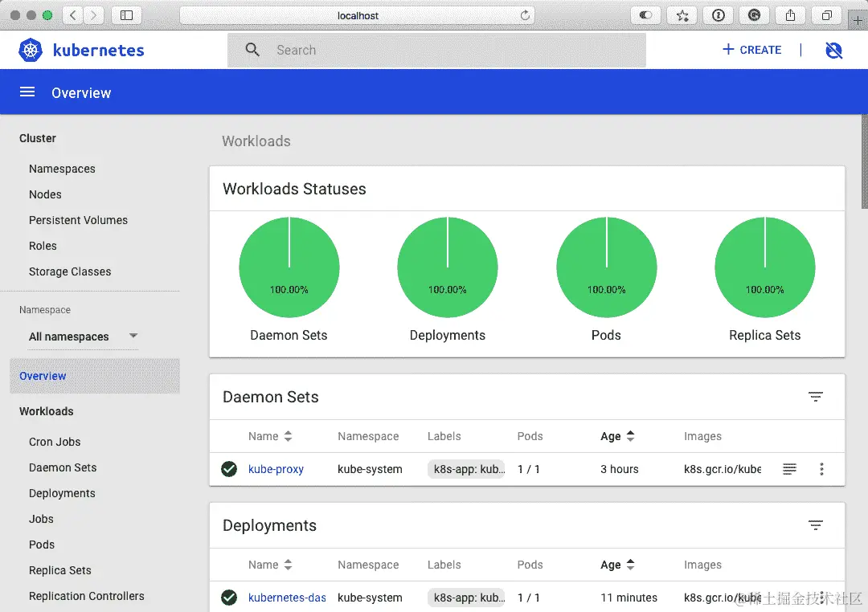View logs icon for kube-proxy
Screen dimensions: 868x612
click(789, 469)
